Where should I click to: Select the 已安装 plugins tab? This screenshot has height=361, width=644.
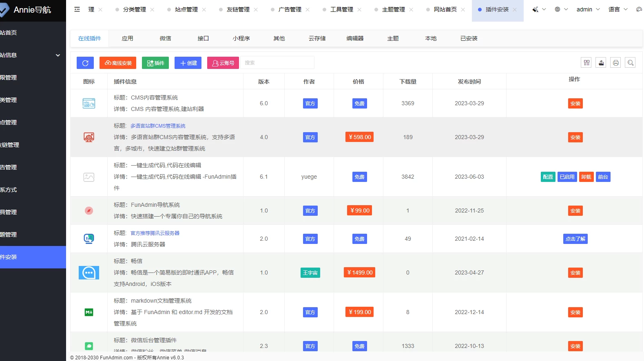coord(469,38)
